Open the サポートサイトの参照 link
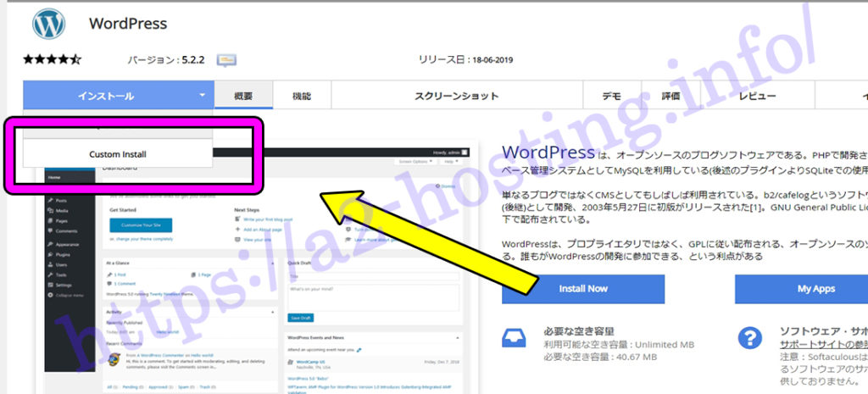This screenshot has width=868, height=394. tap(824, 344)
